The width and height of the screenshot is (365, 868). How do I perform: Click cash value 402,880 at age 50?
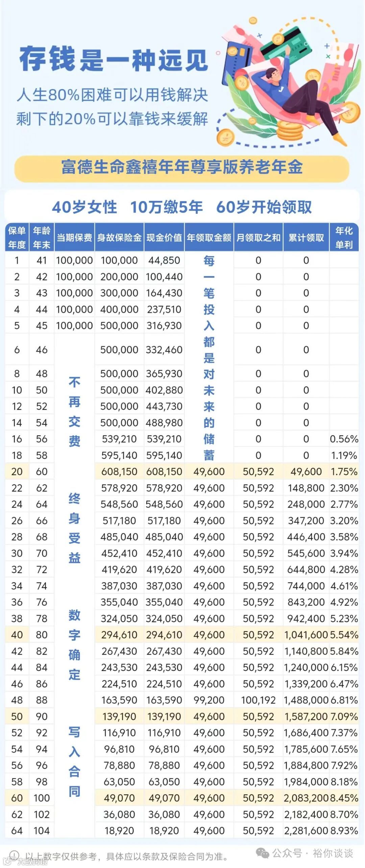pyautogui.click(x=164, y=390)
